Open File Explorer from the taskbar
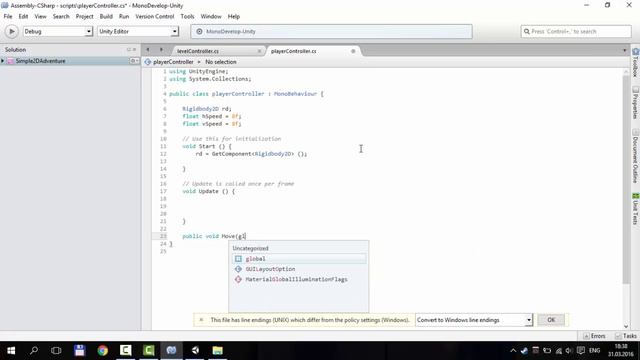 [x=218, y=351]
